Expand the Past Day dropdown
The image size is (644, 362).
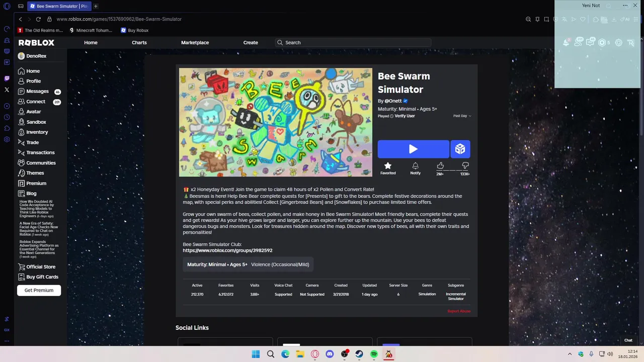[462, 116]
